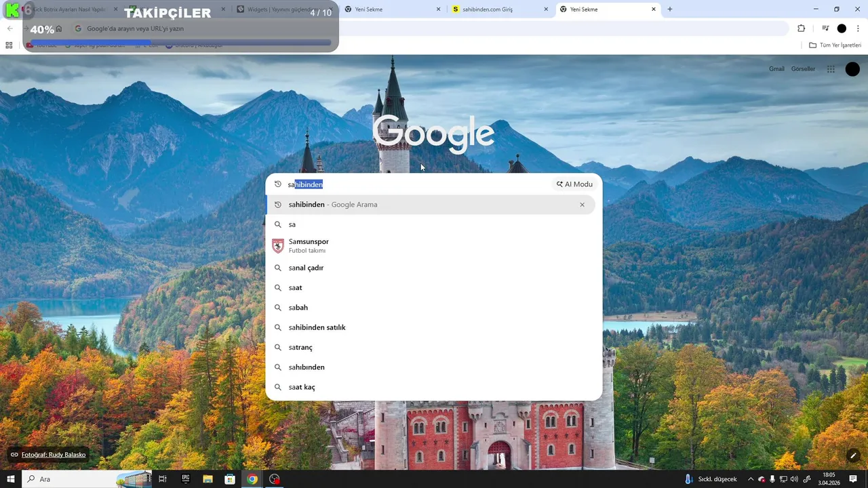Click the Chrome icon on the taskbar
Image resolution: width=868 pixels, height=488 pixels.
(252, 479)
